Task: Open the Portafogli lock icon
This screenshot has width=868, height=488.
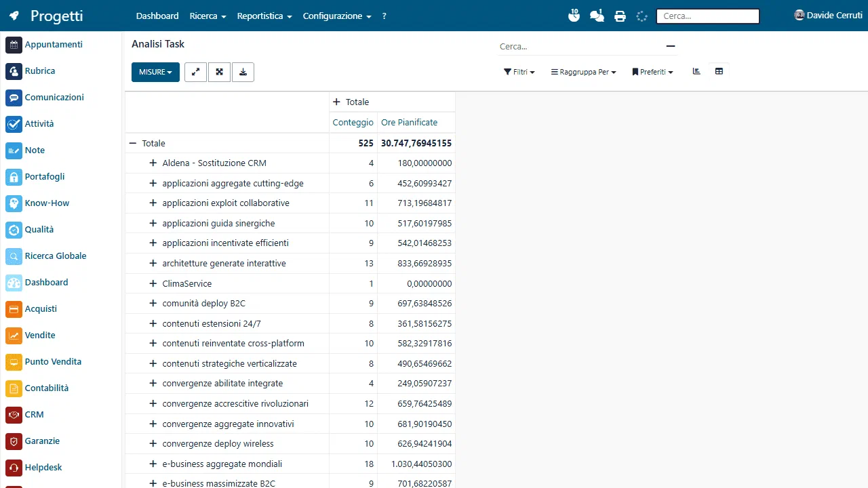Action: click(x=14, y=177)
